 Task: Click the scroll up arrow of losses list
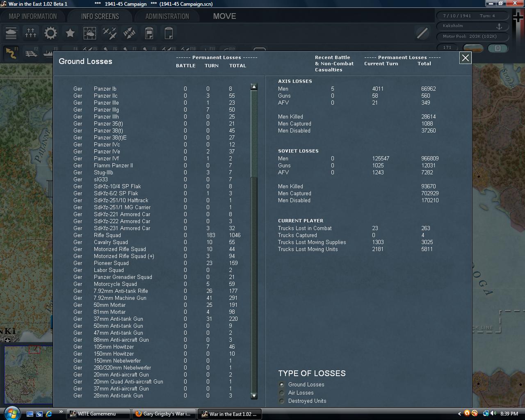254,87
